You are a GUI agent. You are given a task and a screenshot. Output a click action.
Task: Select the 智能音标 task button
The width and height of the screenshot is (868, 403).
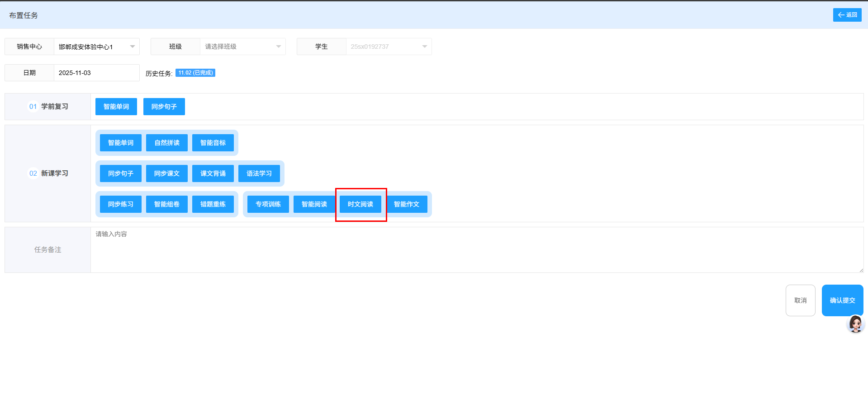tap(213, 143)
